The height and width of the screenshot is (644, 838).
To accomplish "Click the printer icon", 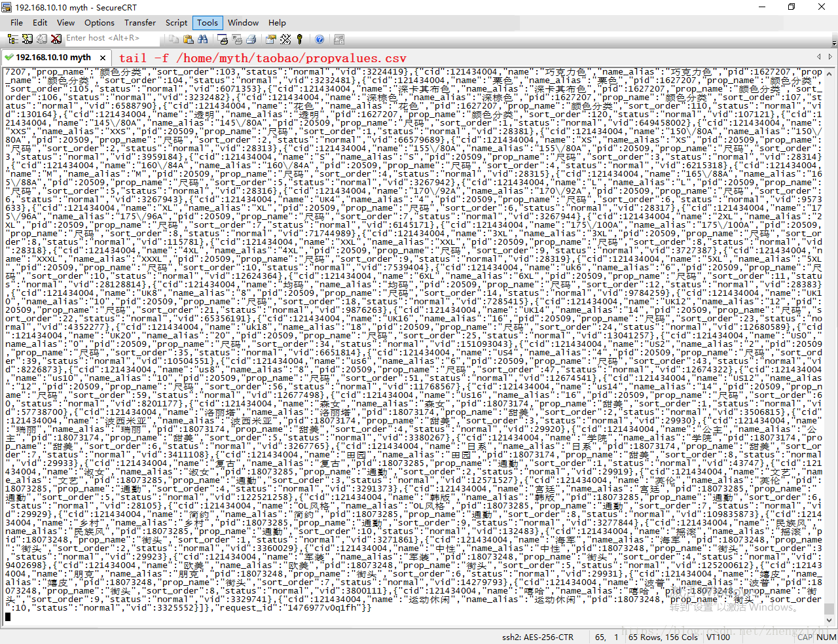I will click(x=251, y=39).
